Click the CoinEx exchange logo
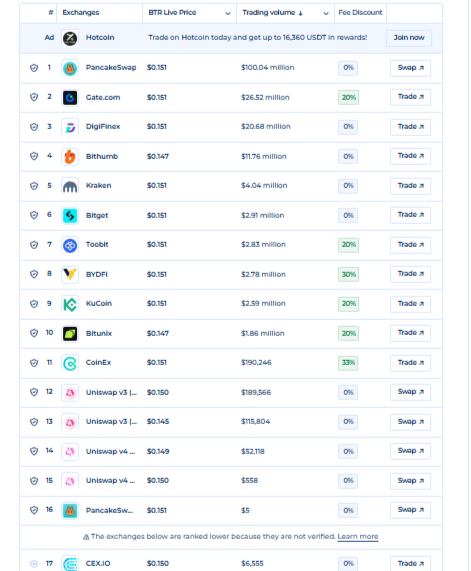Image resolution: width=471 pixels, height=571 pixels. coord(70,363)
